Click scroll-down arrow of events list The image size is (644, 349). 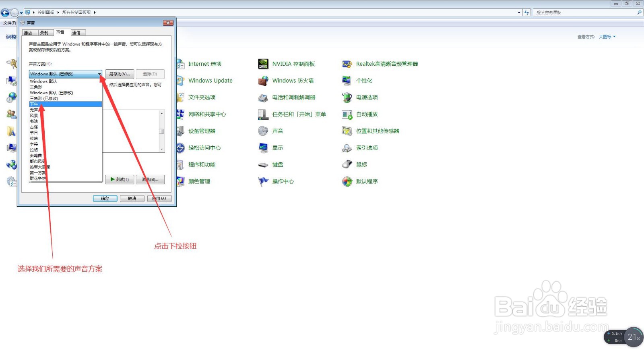coord(162,150)
